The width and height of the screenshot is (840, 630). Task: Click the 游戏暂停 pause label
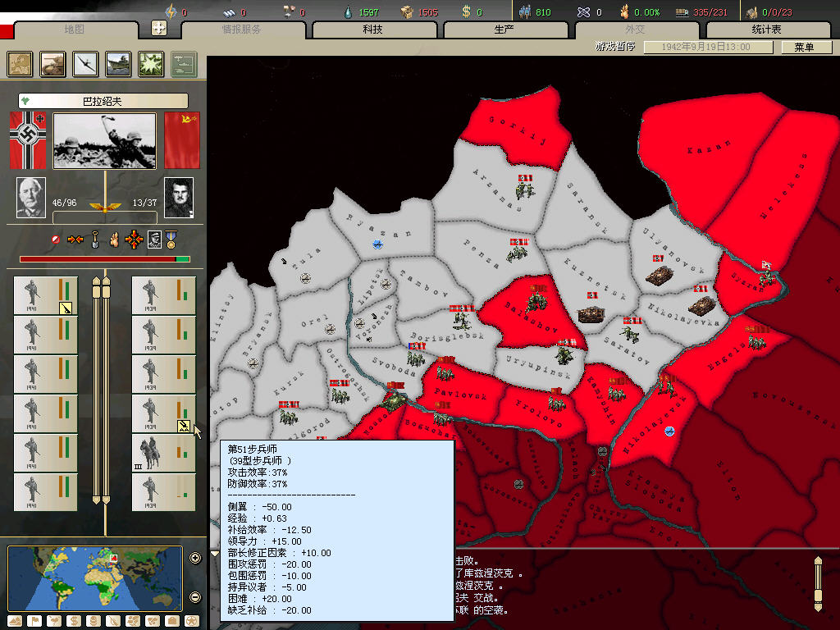pyautogui.click(x=615, y=47)
